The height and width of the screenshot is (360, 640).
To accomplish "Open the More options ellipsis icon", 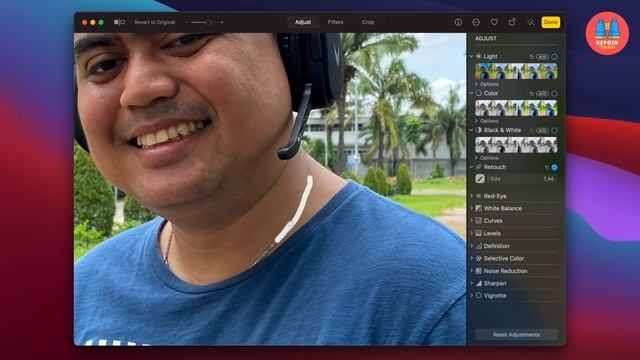I will 476,22.
